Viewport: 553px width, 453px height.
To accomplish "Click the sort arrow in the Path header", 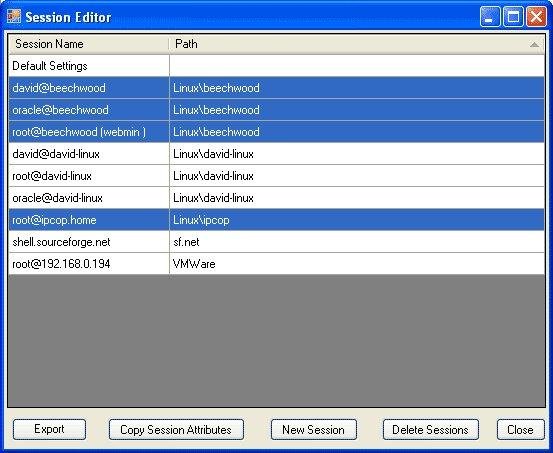I will coord(534,44).
